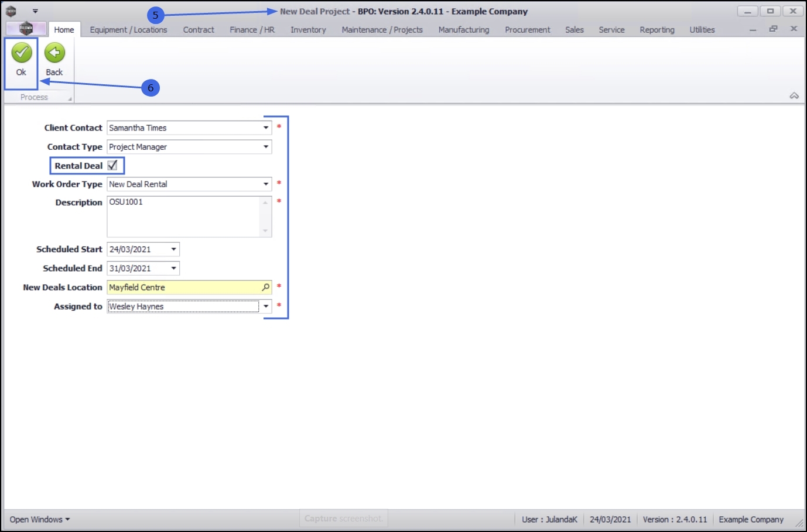Toggle the Rental Deal checkbox
The width and height of the screenshot is (807, 532).
(x=112, y=166)
